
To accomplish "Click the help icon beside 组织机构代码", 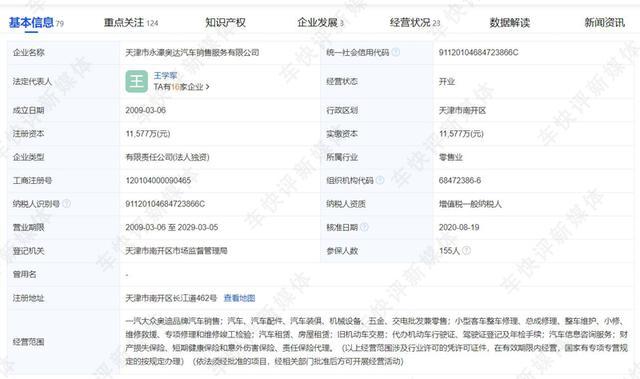I will coord(380,180).
